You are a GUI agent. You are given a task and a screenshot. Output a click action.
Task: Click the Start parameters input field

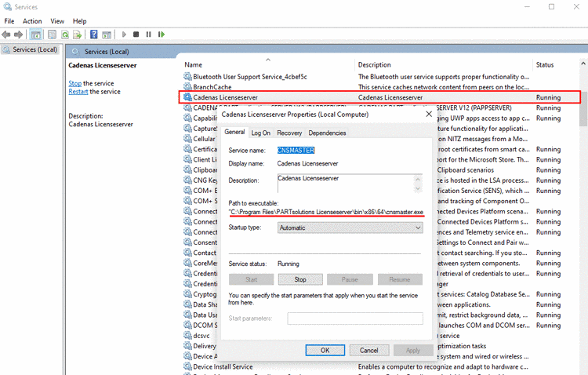(x=355, y=319)
